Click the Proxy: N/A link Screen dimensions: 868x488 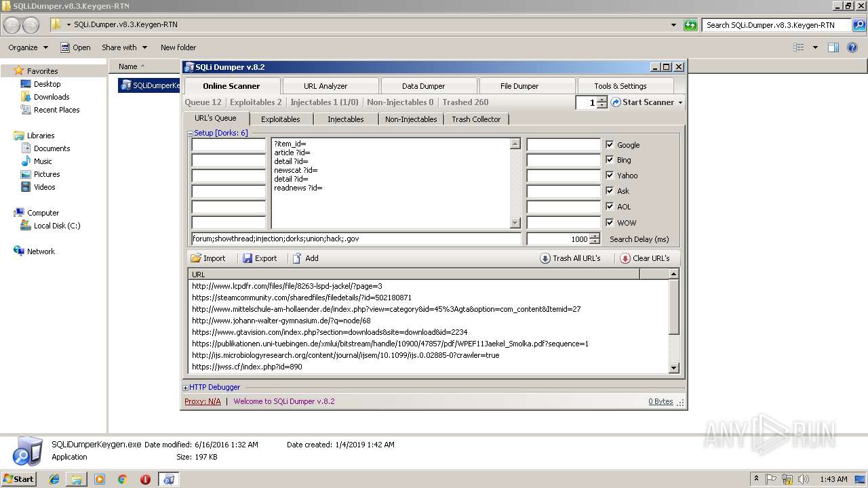(x=202, y=401)
